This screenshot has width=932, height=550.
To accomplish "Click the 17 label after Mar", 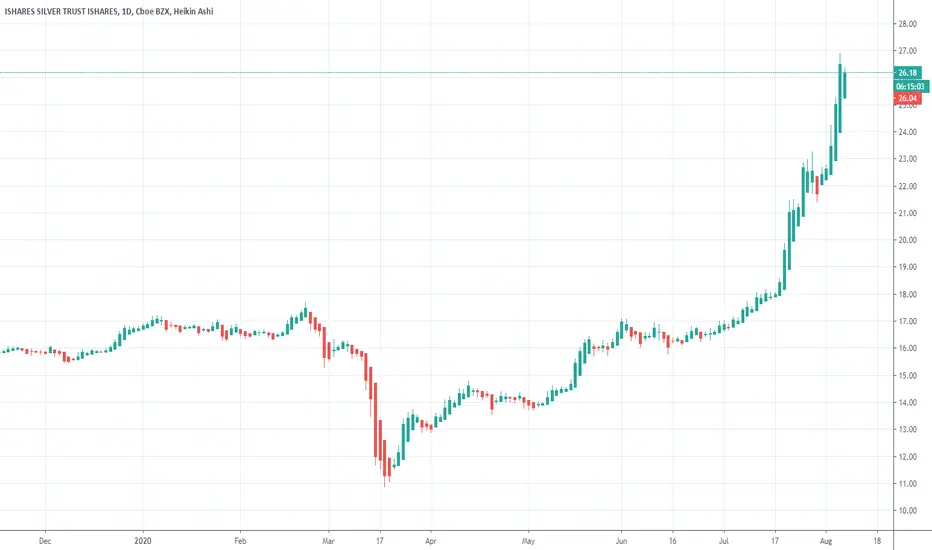I will (380, 540).
